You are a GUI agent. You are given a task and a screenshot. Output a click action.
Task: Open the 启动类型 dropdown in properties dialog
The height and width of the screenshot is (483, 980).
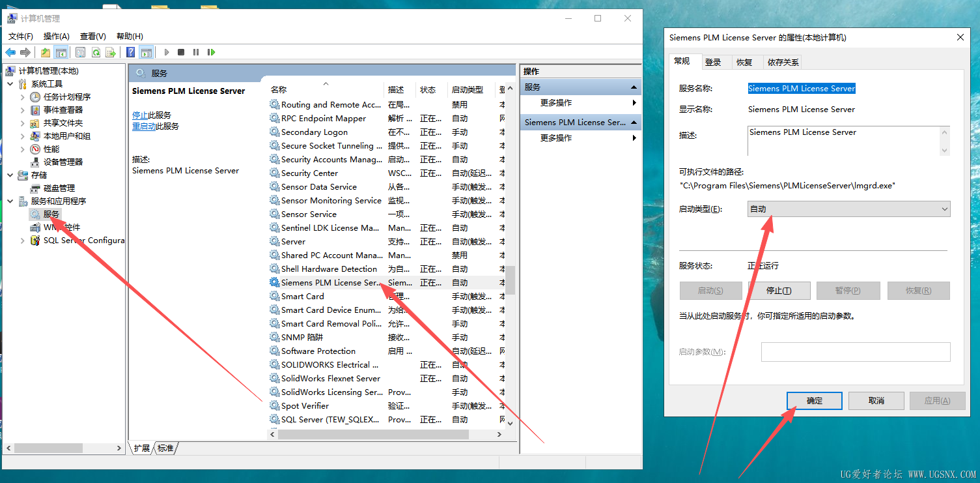[849, 209]
